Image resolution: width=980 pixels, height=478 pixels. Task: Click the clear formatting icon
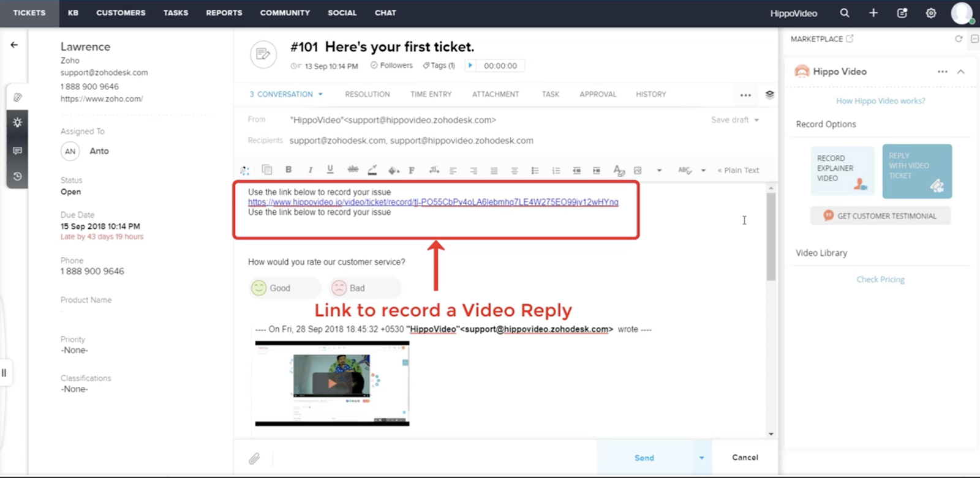pos(619,170)
